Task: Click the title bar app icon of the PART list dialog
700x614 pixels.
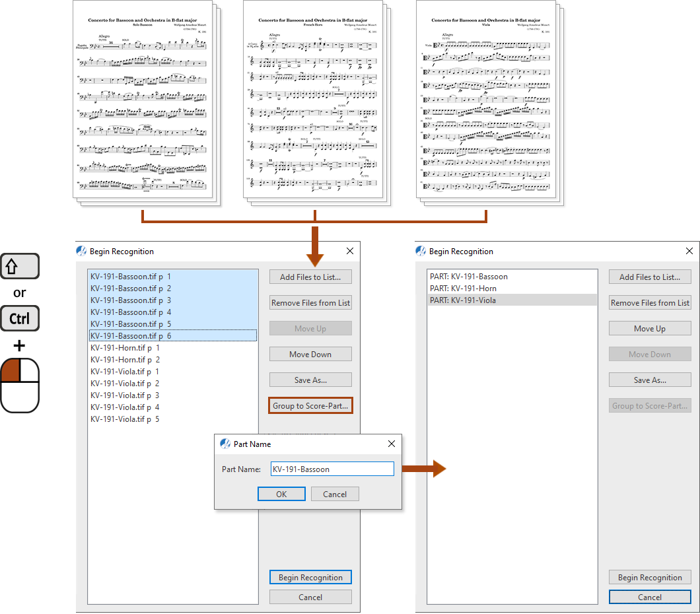Action: (421, 252)
